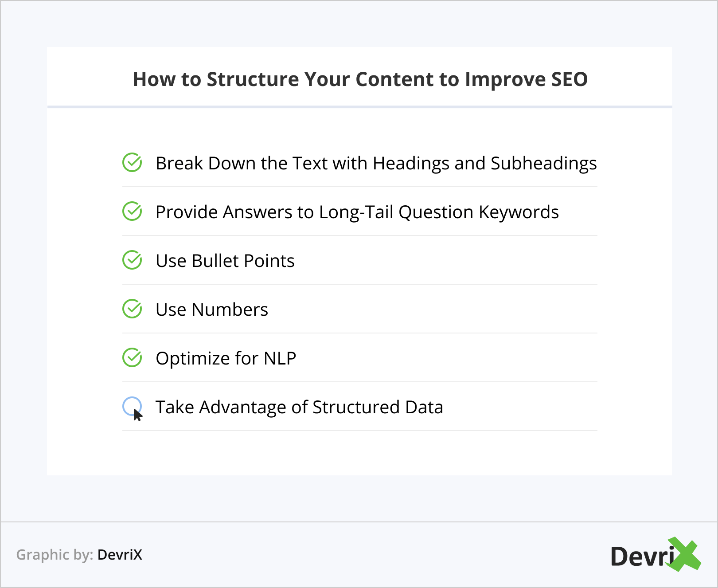Uncheck the Use Numbers checkmark icon

point(132,309)
